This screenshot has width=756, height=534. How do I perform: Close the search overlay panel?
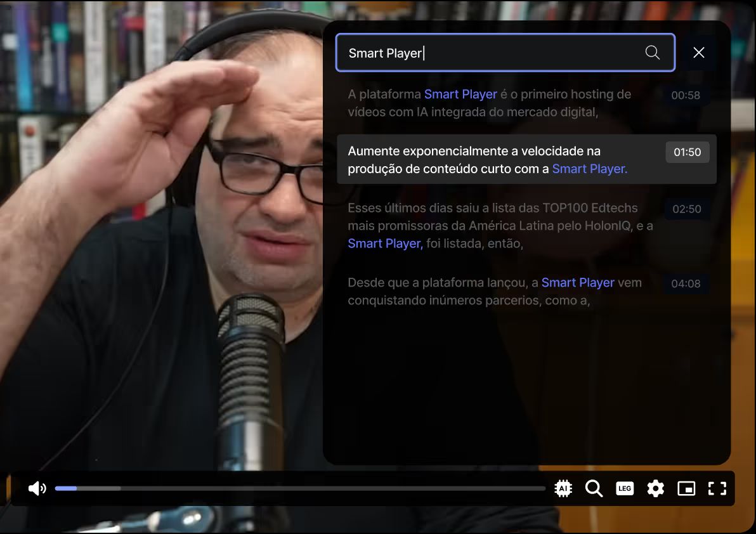coord(699,53)
